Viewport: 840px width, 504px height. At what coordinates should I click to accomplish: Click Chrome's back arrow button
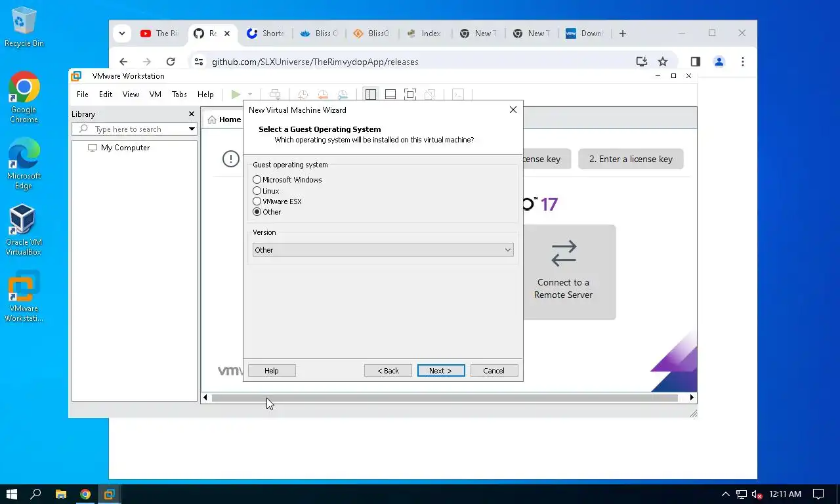(x=123, y=62)
